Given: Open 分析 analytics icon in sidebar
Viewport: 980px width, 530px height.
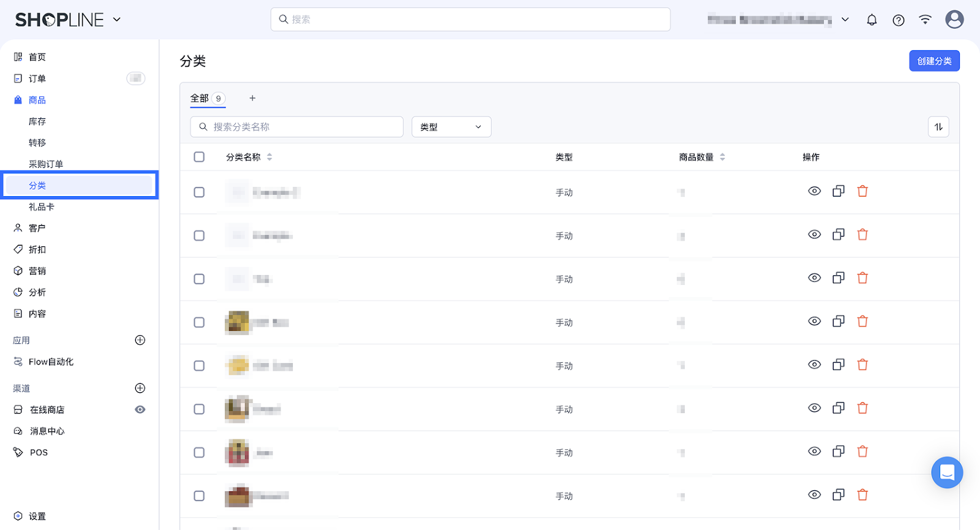Looking at the screenshot, I should pyautogui.click(x=18, y=292).
